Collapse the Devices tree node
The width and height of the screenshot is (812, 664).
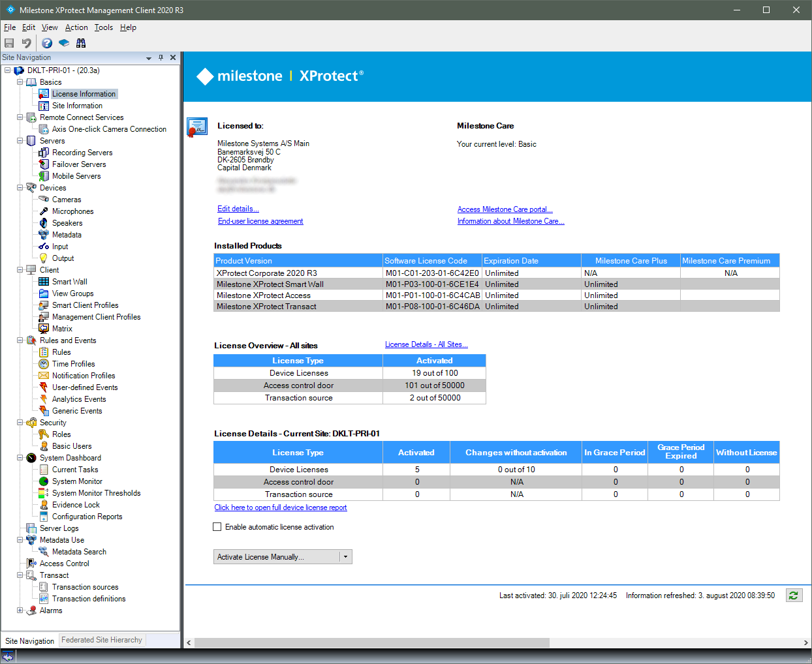[x=20, y=188]
